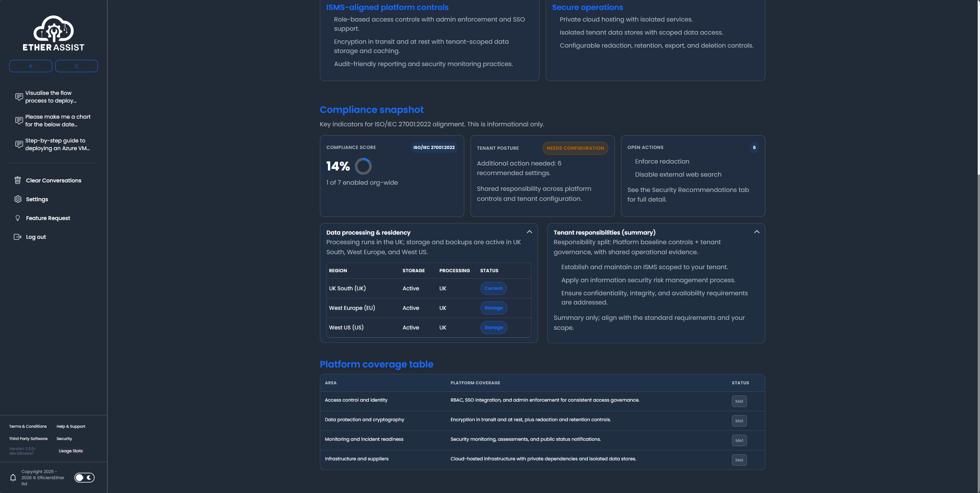Open conversation search via magnifier button
980x493 pixels.
tap(76, 66)
